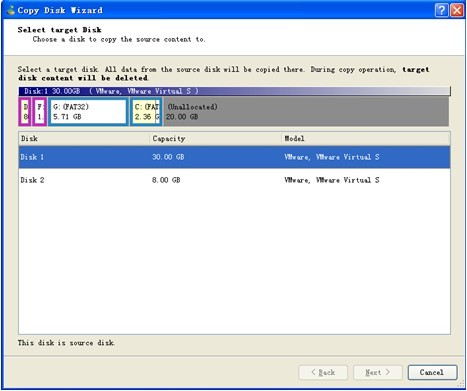Click the 30.00 GB capacity cell

click(x=168, y=157)
